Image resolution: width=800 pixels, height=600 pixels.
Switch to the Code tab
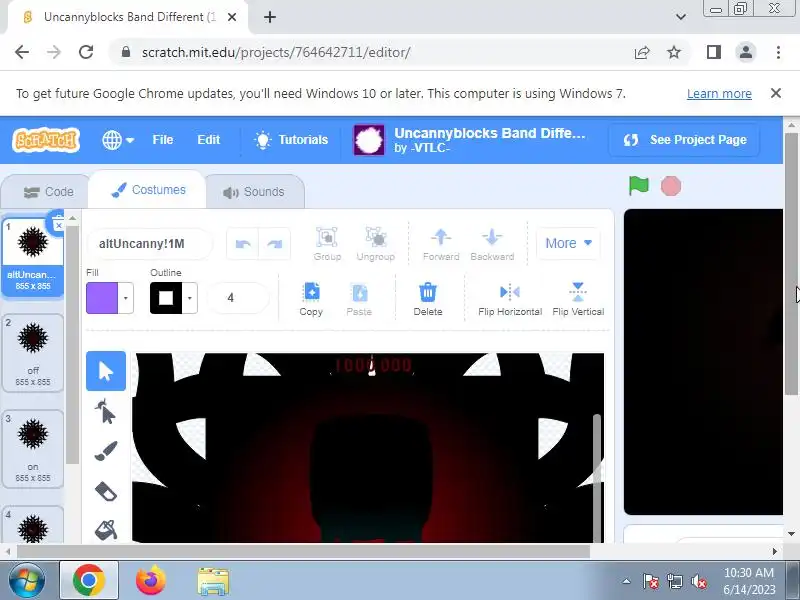[x=48, y=192]
